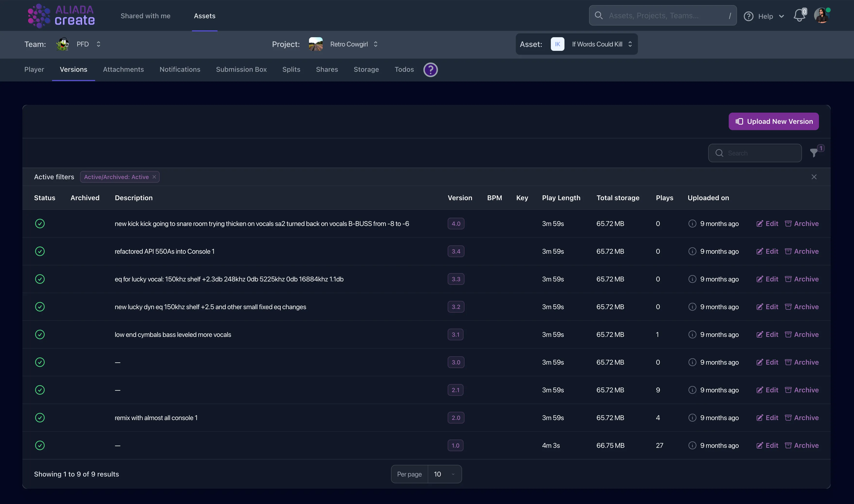The image size is (854, 504).
Task: Click the Upload New Version button
Action: tap(773, 121)
